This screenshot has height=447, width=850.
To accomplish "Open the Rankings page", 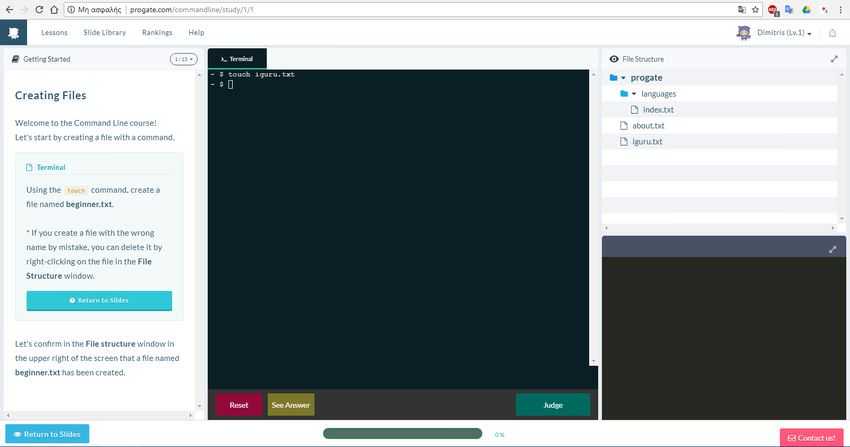I will tap(157, 33).
